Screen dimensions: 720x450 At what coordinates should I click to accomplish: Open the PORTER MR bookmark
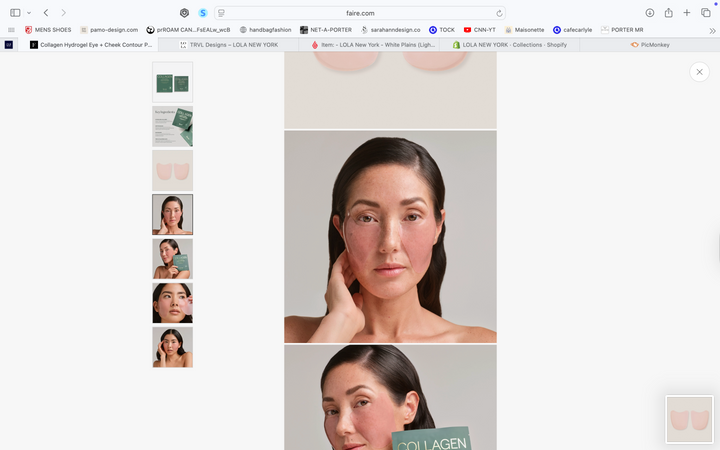point(622,30)
